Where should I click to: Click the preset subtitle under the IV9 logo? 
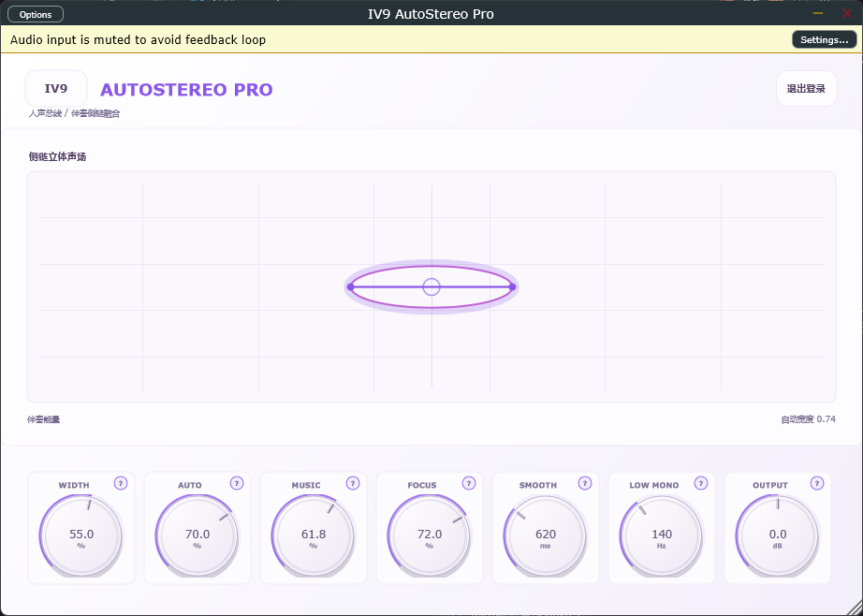pyautogui.click(x=74, y=113)
